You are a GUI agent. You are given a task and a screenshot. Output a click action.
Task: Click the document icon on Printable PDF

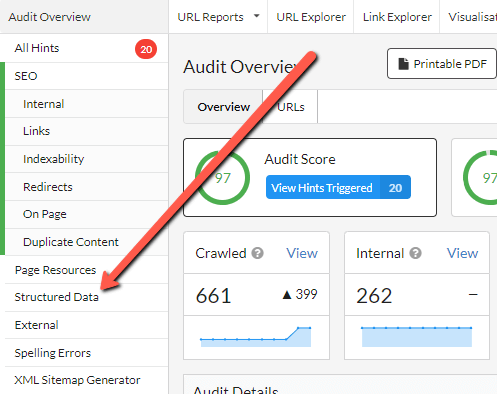pyautogui.click(x=404, y=64)
